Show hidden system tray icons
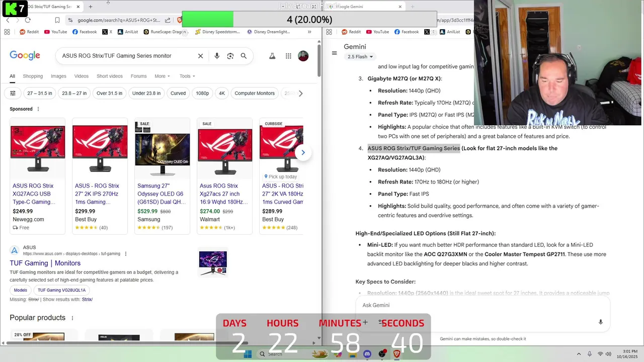 (579, 354)
